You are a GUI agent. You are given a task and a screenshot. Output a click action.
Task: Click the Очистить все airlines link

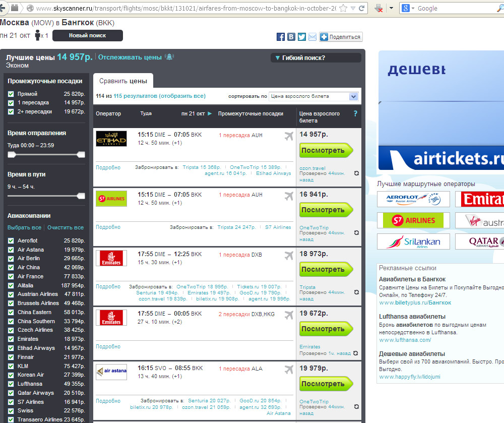coord(66,227)
